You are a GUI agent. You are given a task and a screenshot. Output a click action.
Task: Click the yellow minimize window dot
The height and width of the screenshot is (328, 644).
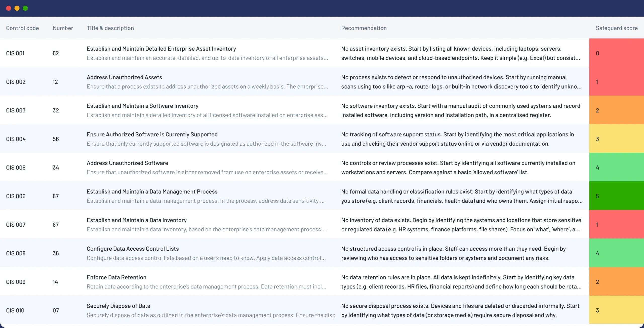[x=17, y=8]
